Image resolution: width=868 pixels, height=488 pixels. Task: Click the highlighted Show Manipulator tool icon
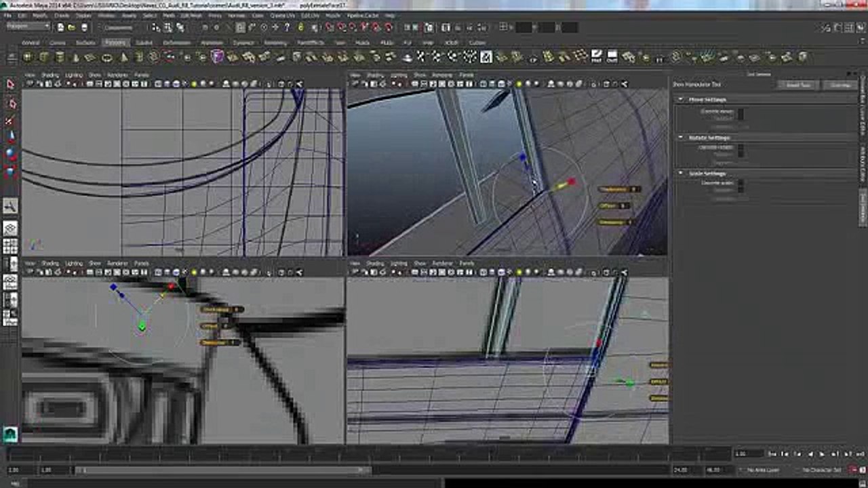pyautogui.click(x=11, y=206)
